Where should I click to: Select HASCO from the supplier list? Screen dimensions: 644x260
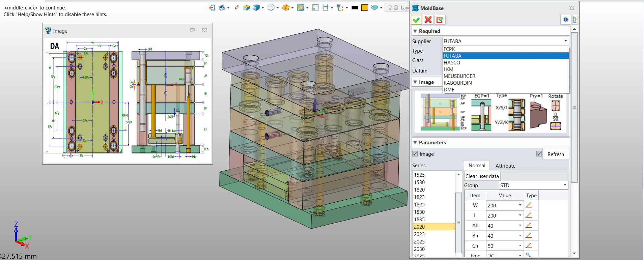point(452,63)
